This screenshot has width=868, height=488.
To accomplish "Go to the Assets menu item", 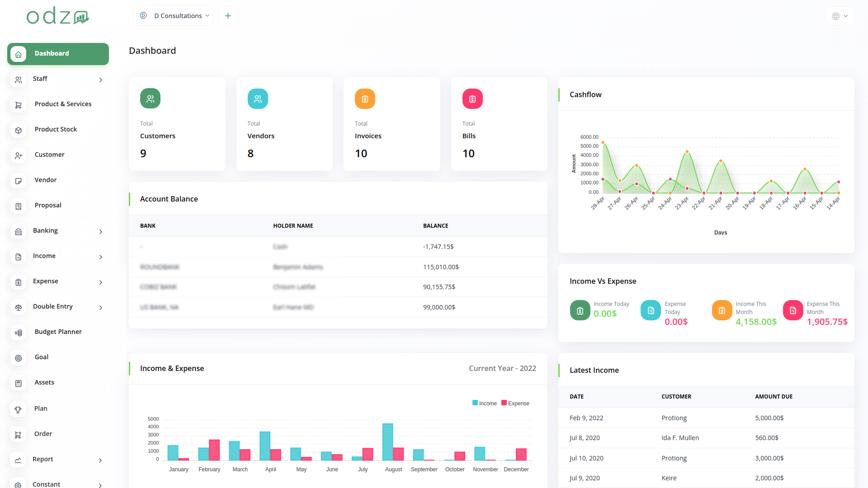I will tap(44, 382).
